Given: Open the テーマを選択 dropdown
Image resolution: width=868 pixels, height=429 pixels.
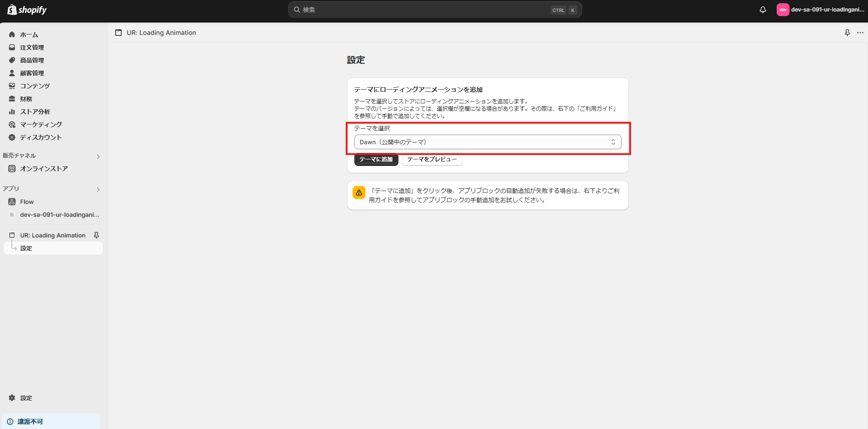Looking at the screenshot, I should click(487, 142).
